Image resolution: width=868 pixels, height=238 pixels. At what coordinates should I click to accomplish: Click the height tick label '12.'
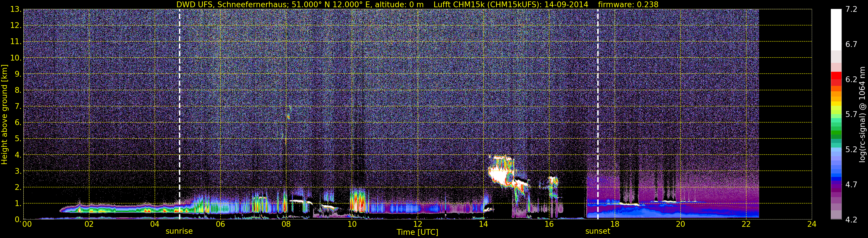[x=16, y=26]
